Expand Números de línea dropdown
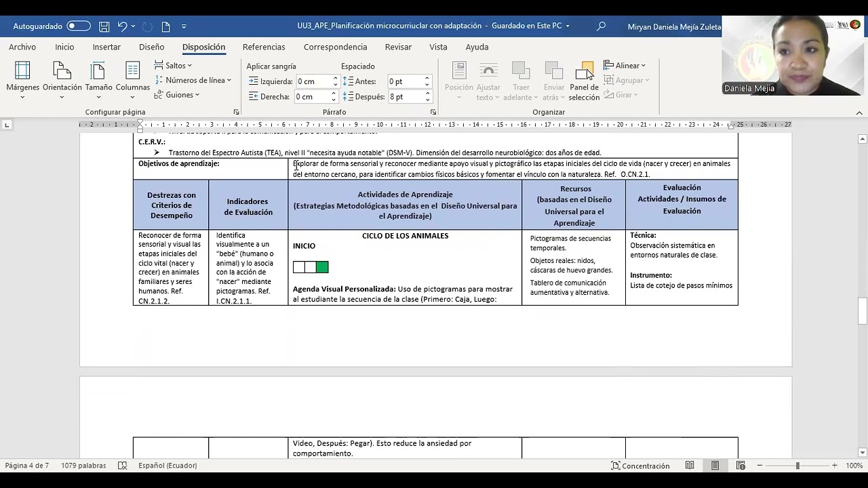This screenshot has height=488, width=868. [x=193, y=80]
